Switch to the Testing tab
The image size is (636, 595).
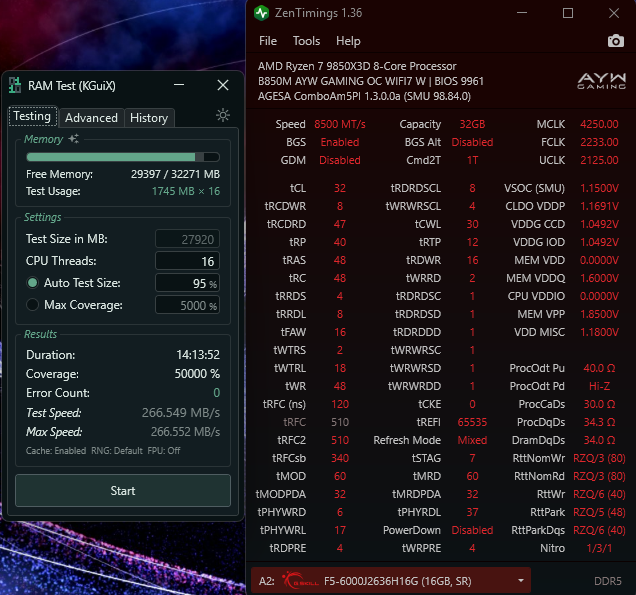click(x=32, y=116)
